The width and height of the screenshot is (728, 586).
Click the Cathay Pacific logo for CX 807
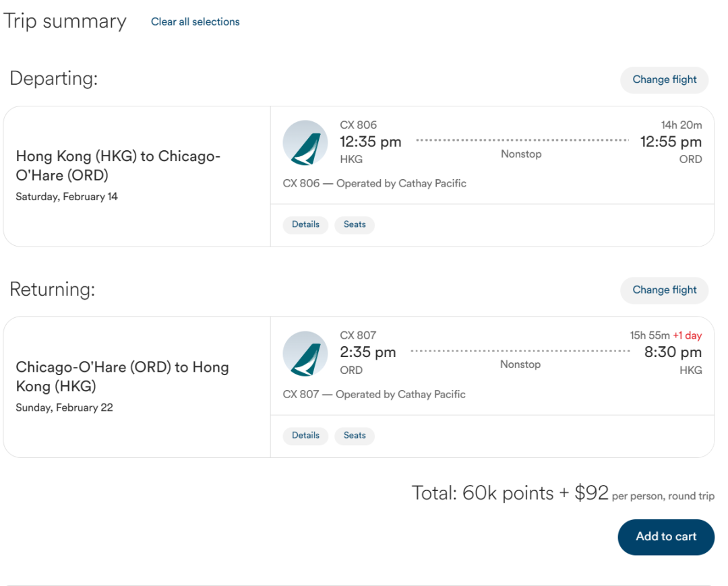point(305,354)
